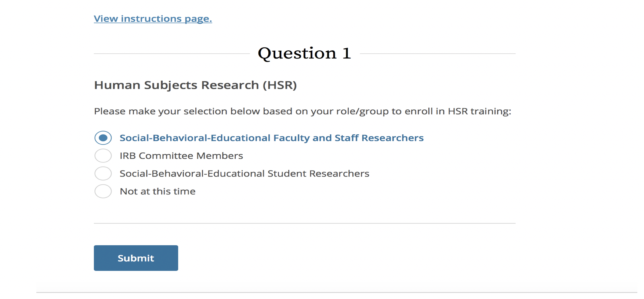Select the Not at this time radio
The width and height of the screenshot is (644, 299).
(103, 191)
